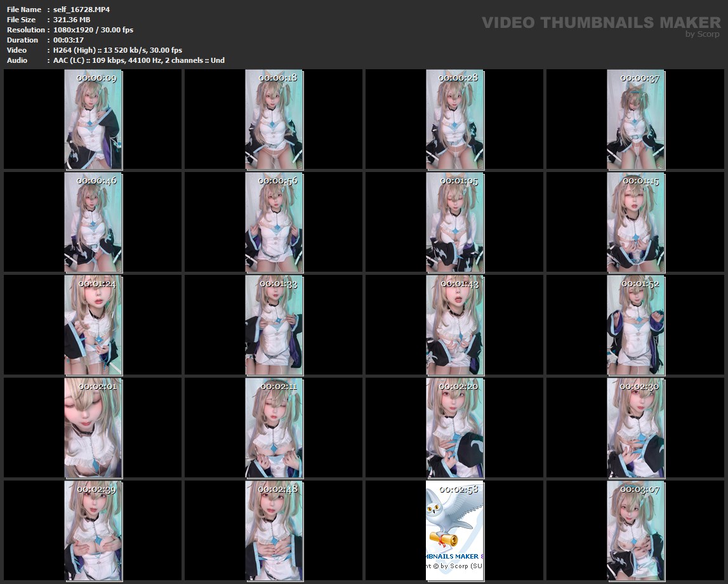The image size is (728, 584).
Task: Pick the frame at 00:00:37
Action: (x=636, y=119)
